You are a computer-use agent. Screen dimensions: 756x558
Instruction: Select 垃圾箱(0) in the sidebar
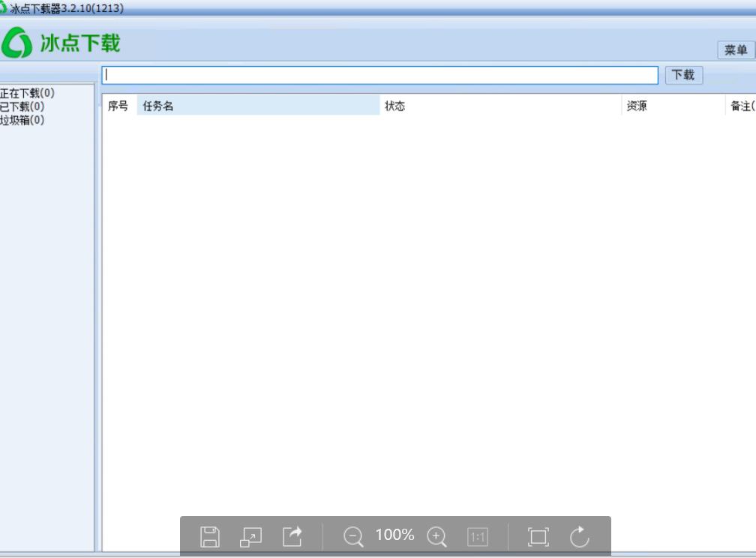coord(22,120)
